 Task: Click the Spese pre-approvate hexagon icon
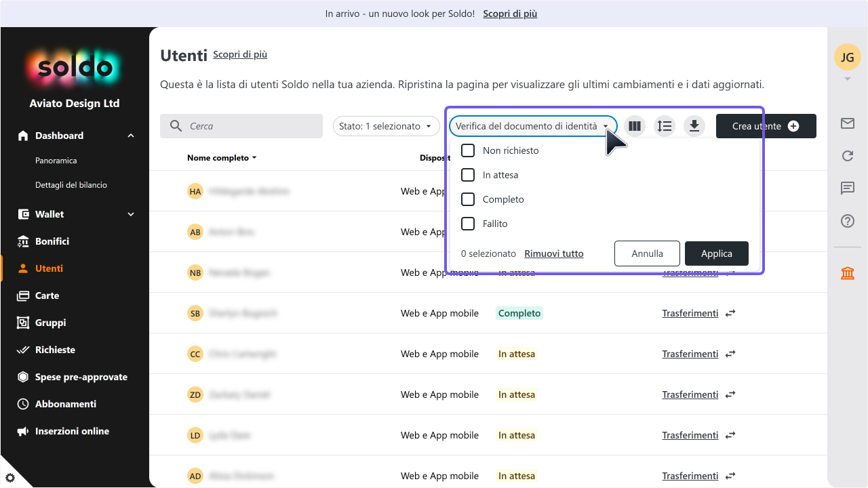[x=23, y=377]
